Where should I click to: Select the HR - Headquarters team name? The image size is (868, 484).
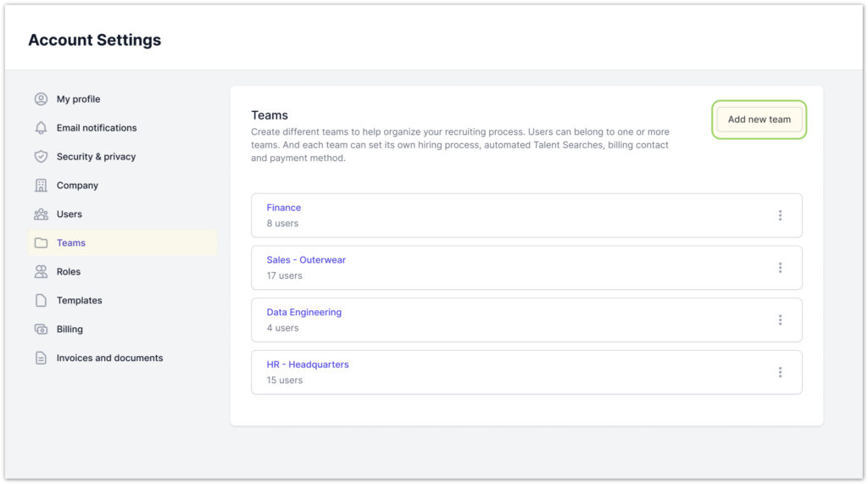click(x=308, y=364)
